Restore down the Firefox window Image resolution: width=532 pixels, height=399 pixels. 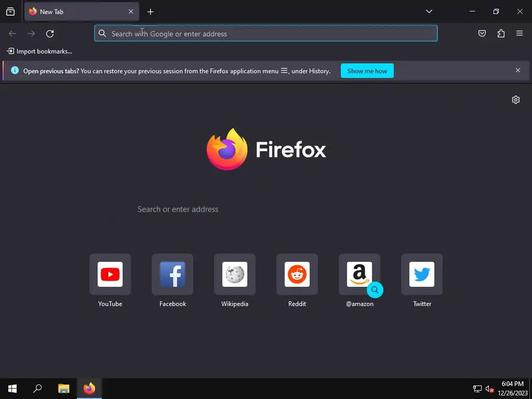(x=496, y=11)
